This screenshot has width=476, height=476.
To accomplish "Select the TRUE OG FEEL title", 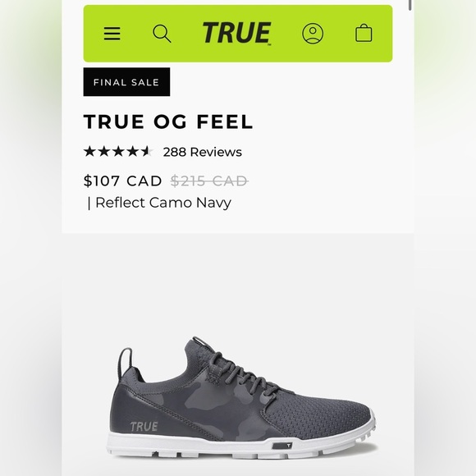I will 168,121.
